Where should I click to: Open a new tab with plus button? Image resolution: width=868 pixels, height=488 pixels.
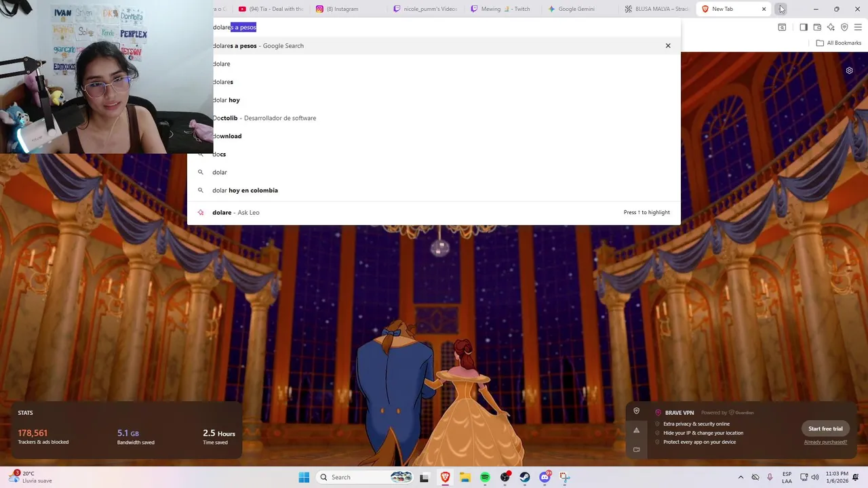782,9
